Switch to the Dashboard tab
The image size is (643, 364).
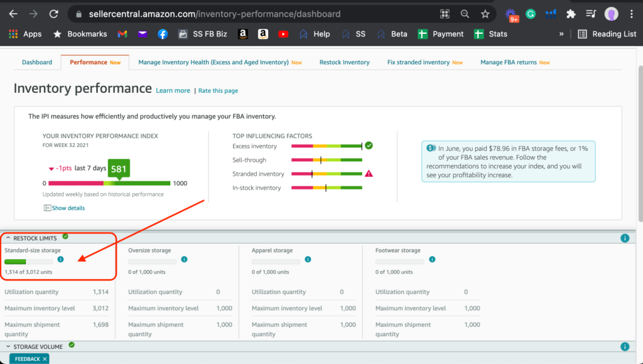(37, 62)
